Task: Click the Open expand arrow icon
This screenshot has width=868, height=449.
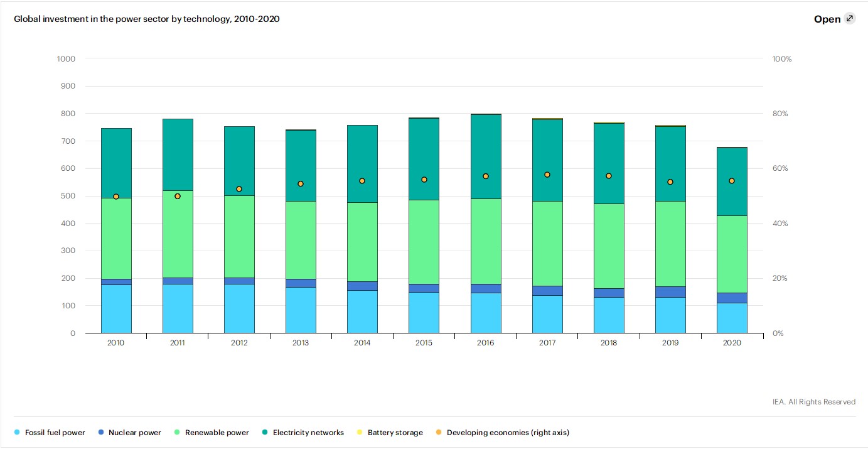Action: (850, 18)
